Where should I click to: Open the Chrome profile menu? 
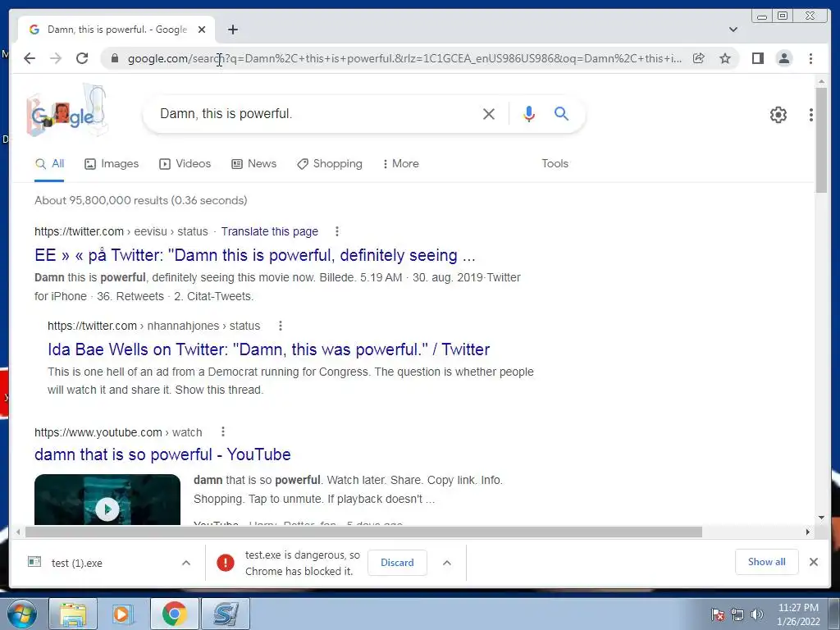point(783,58)
